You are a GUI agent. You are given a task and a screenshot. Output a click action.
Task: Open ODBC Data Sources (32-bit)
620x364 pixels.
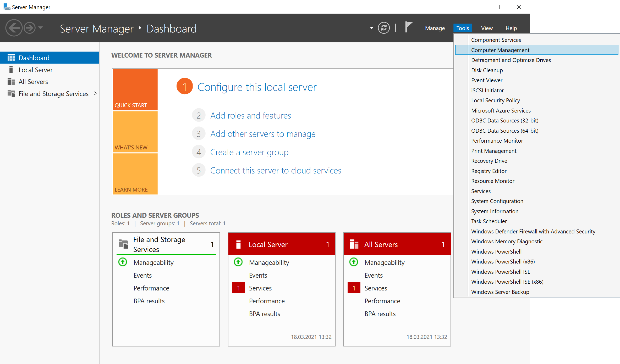point(537,120)
